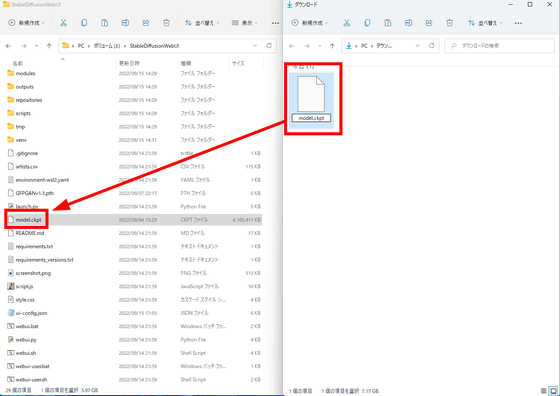Open the sort menu in StableDiffusionWebUI window
Image resolution: width=560 pixels, height=396 pixels.
pos(202,23)
